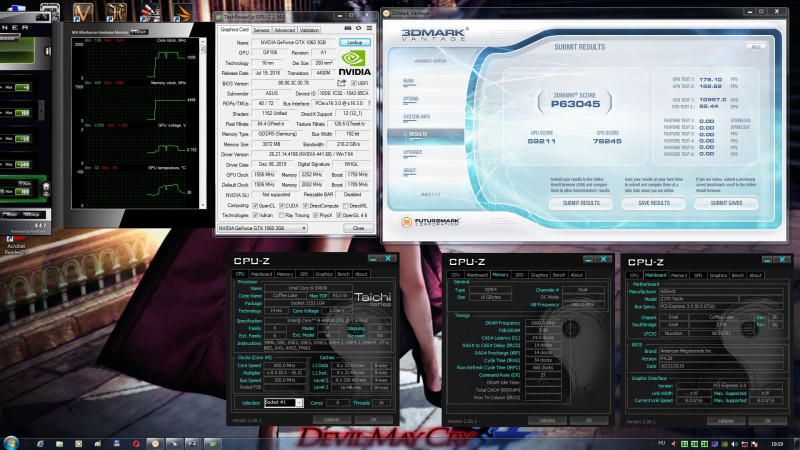Open the orange-swoosh desktop shortcut at top
The image size is (800, 450).
pos(182,12)
